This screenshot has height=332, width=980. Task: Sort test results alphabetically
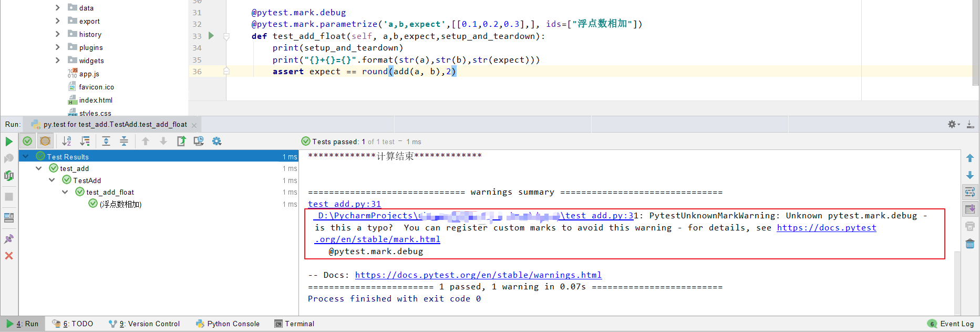(x=67, y=141)
